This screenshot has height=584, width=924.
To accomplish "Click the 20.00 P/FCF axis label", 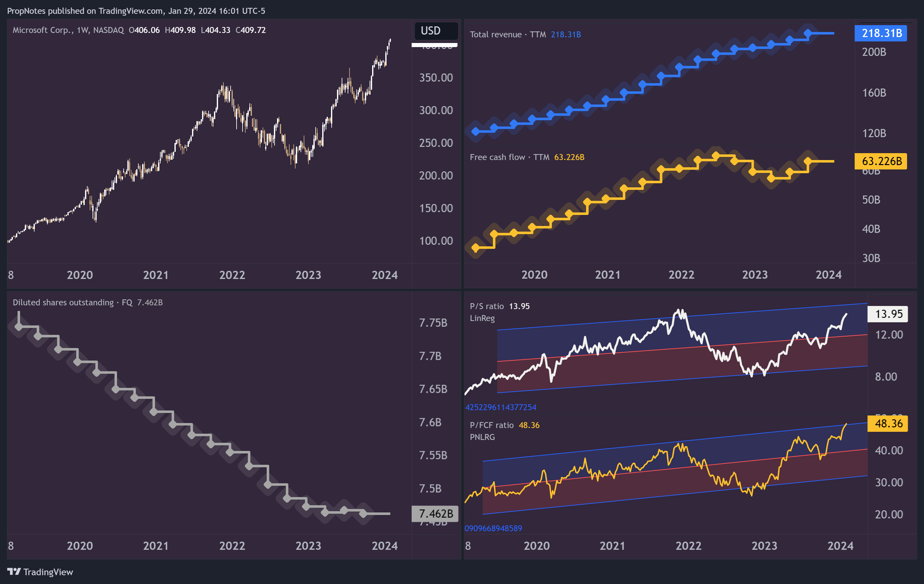I will pyautogui.click(x=889, y=514).
